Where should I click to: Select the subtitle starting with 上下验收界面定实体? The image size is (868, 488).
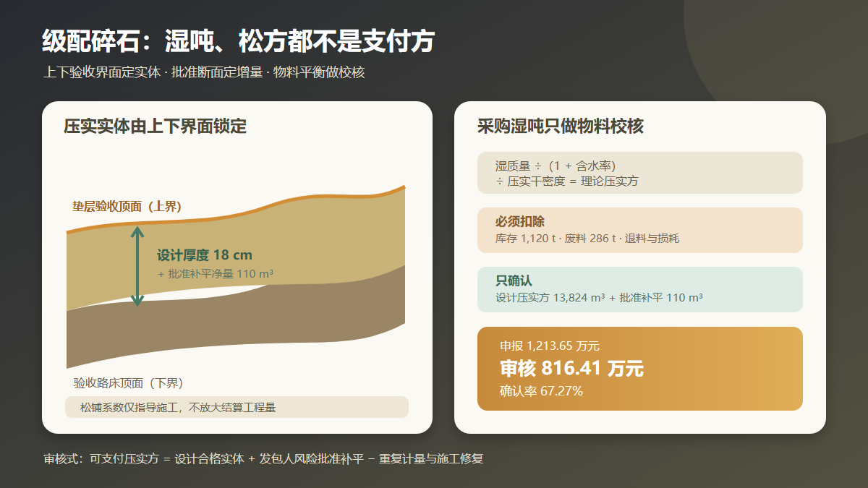[203, 72]
